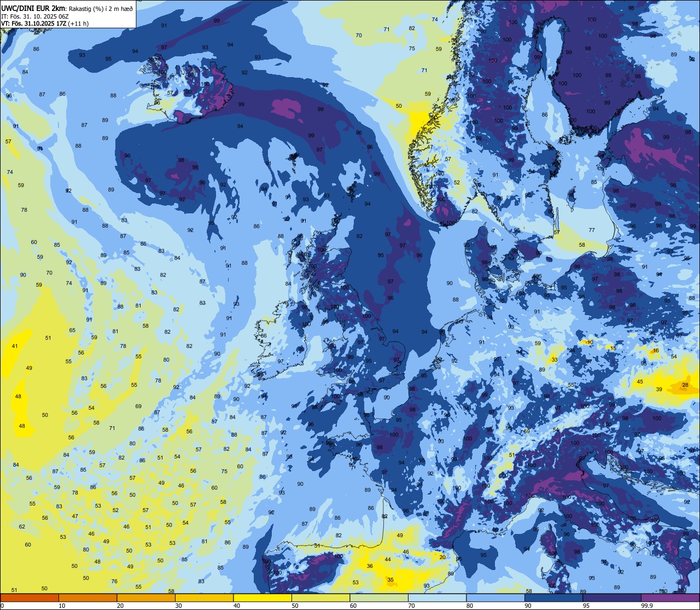Screen dimensions: 700x610
Task: Select the map value '10' in the yellow patch
Action: click(x=589, y=342)
